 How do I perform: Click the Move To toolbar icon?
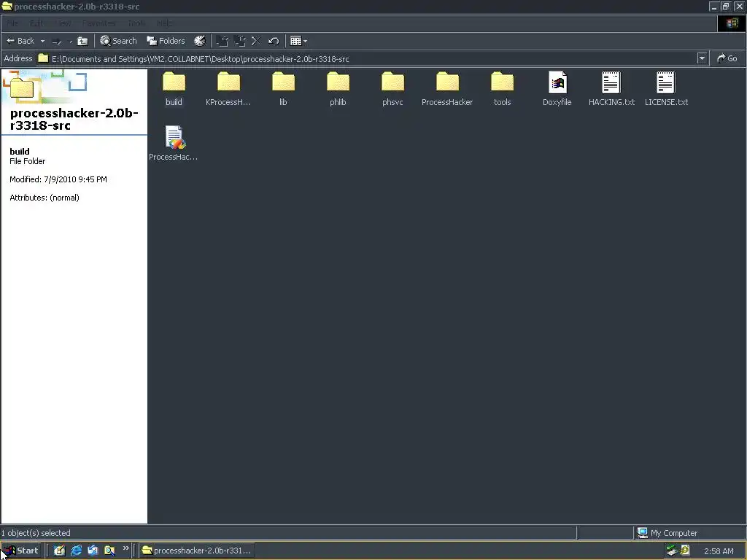click(x=222, y=41)
